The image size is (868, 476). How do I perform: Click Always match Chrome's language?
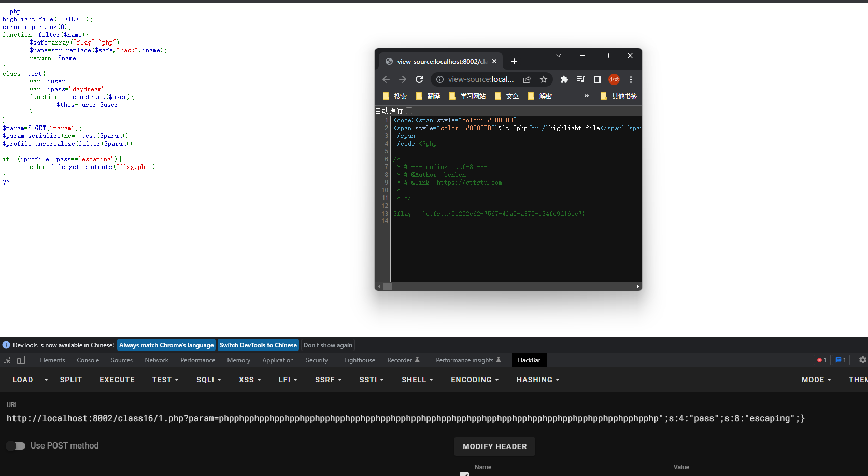pyautogui.click(x=166, y=345)
